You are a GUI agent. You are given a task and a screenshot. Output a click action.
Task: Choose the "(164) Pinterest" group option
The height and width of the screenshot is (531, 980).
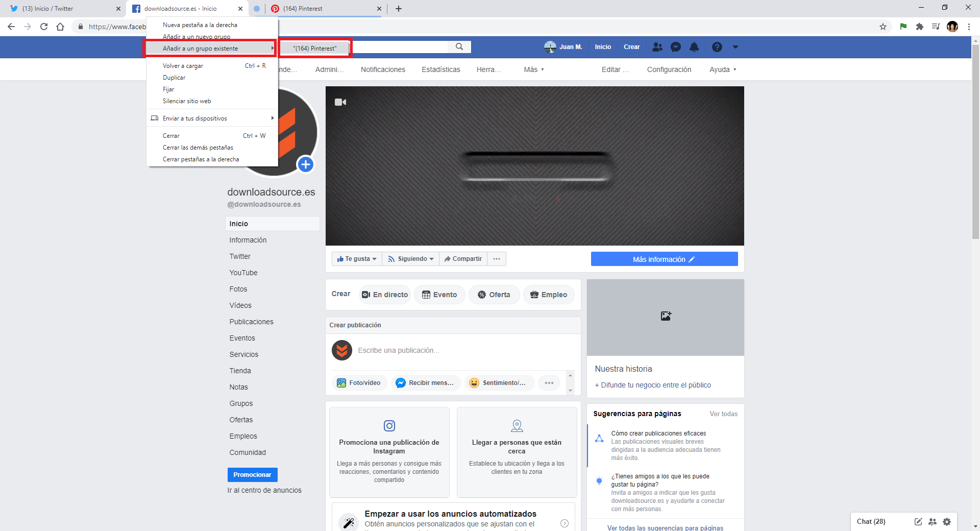coord(315,49)
